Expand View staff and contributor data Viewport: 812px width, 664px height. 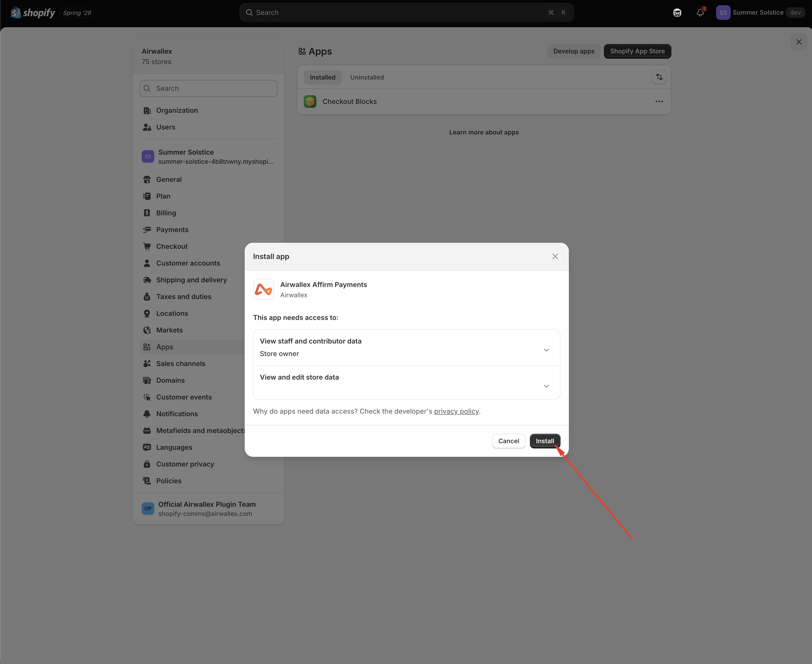(x=407, y=347)
